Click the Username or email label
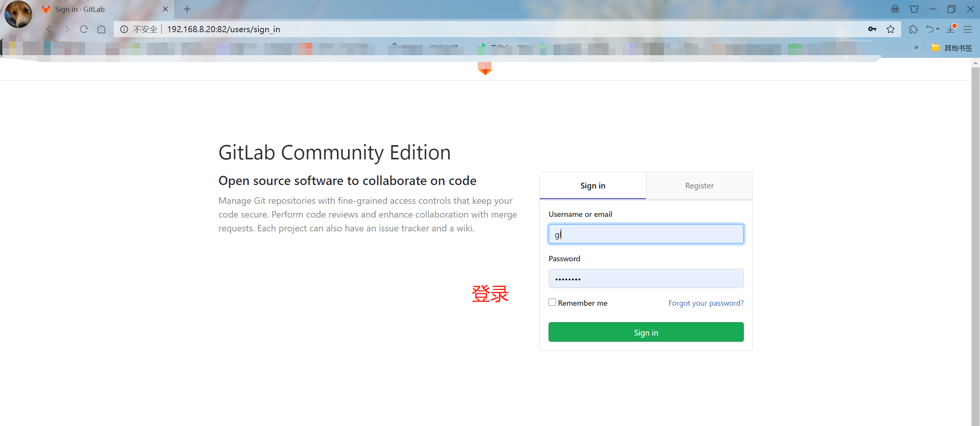The image size is (980, 426). pyautogui.click(x=580, y=214)
